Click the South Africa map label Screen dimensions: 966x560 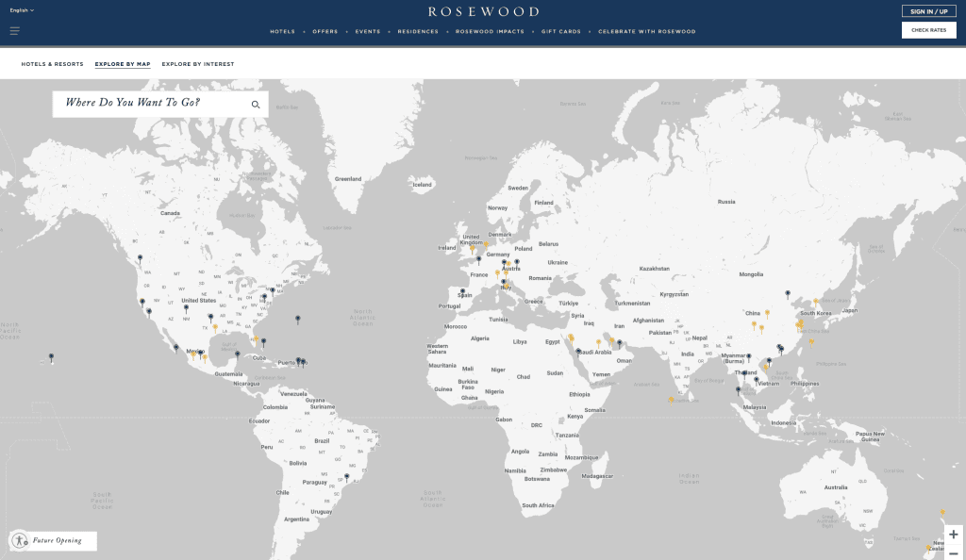(538, 505)
